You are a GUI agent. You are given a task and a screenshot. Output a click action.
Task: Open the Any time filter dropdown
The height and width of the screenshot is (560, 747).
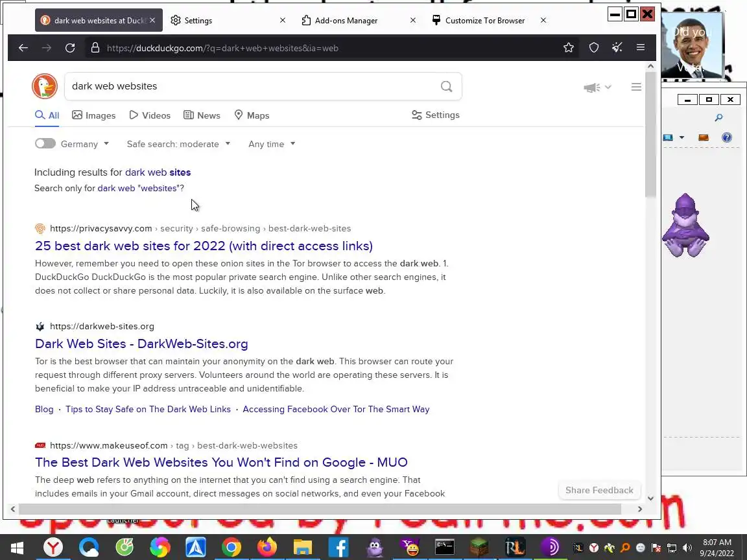coord(272,144)
